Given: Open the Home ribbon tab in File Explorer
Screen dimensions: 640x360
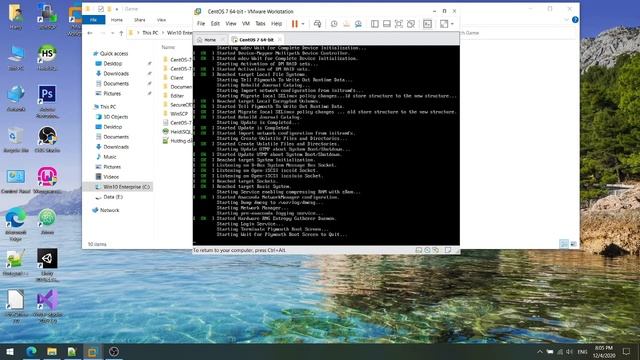Looking at the screenshot, I should tap(117, 20).
